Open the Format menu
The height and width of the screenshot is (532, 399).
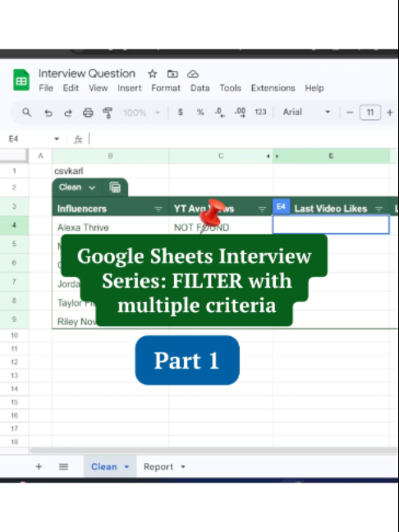pos(166,88)
